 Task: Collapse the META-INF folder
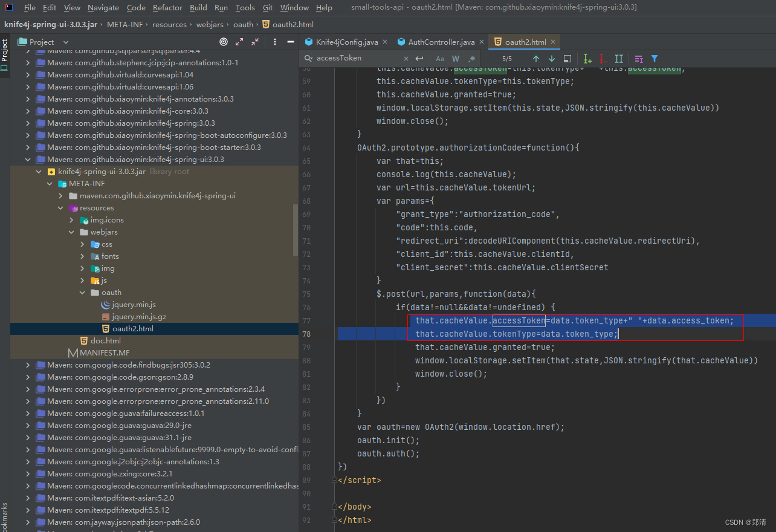point(50,184)
